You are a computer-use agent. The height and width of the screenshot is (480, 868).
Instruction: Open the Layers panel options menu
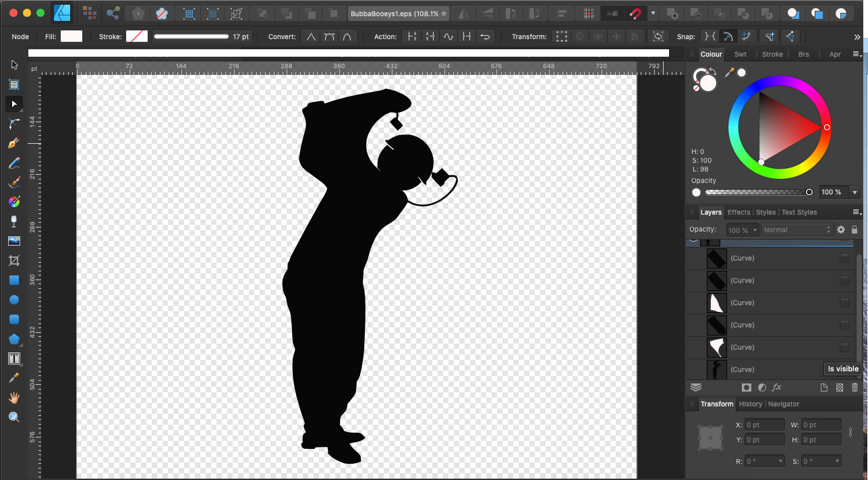click(857, 212)
